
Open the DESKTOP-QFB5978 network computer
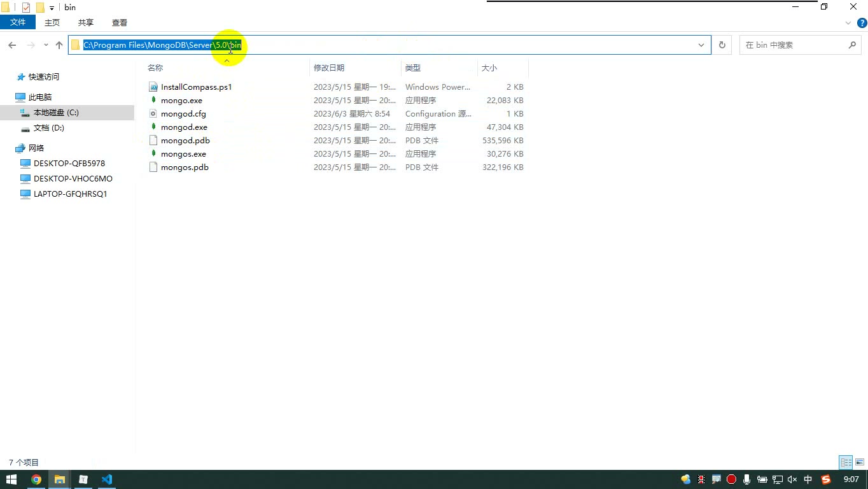click(69, 164)
